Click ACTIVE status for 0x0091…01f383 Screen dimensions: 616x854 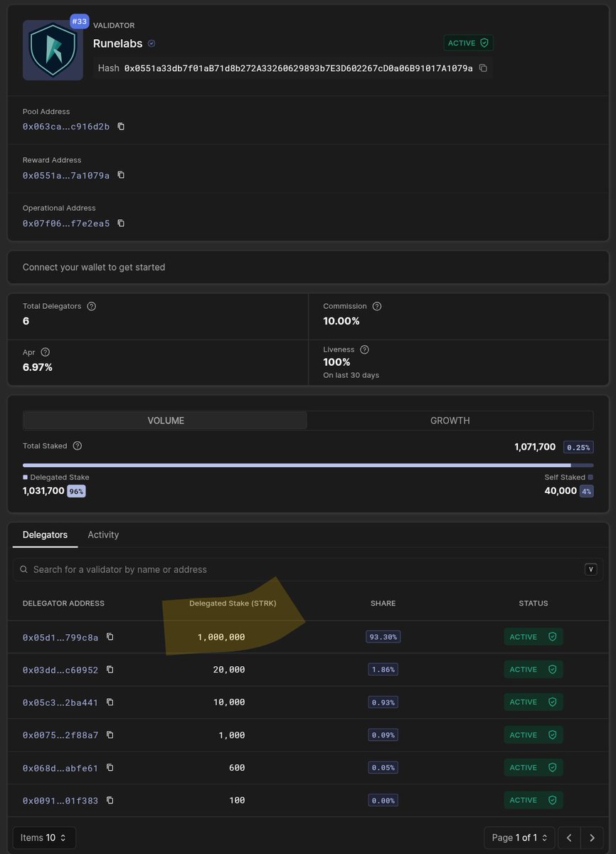tap(533, 801)
